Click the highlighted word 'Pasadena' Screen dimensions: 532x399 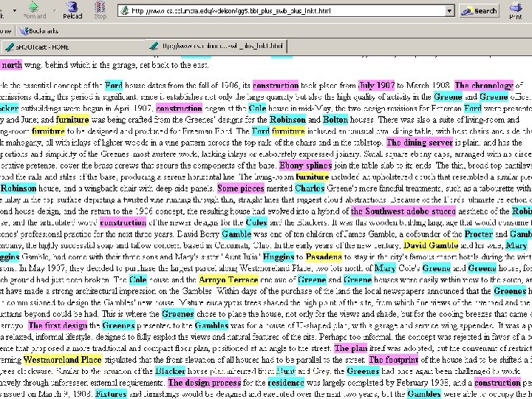324,256
